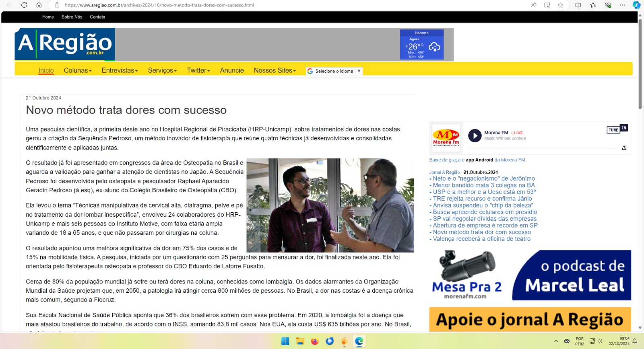The width and height of the screenshot is (644, 349).
Task: Click the Jornal A Região link
Action: pyautogui.click(x=444, y=172)
